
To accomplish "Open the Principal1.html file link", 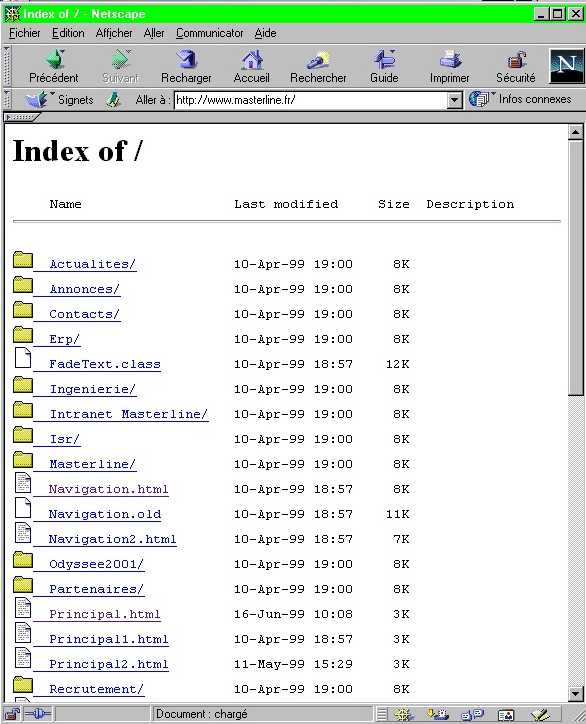I will (109, 639).
